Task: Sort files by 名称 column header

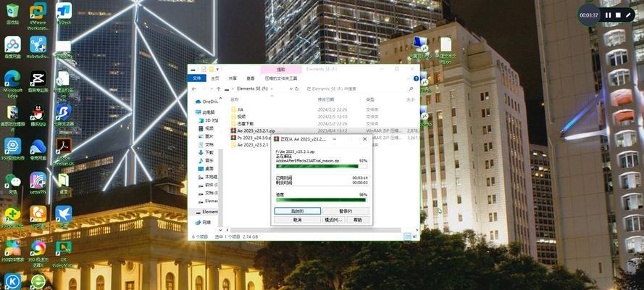Action: coord(234,99)
